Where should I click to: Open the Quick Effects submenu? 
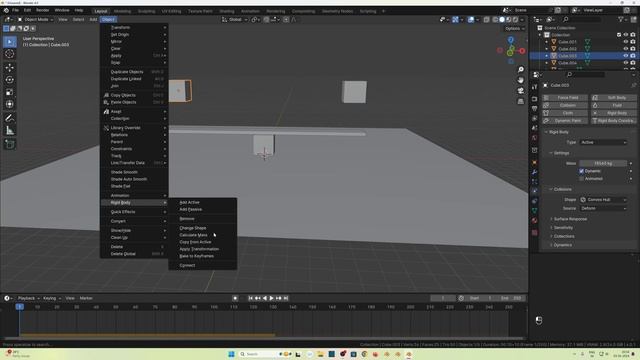(134, 212)
